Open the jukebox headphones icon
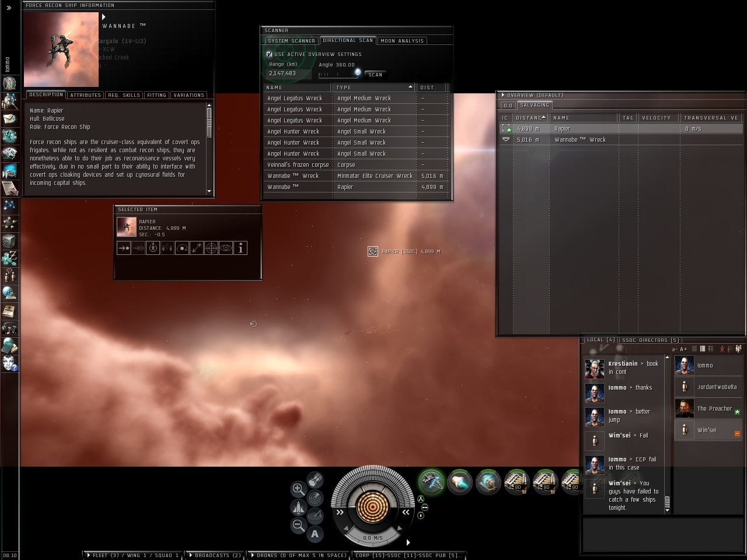The image size is (747, 560). pos(9,327)
